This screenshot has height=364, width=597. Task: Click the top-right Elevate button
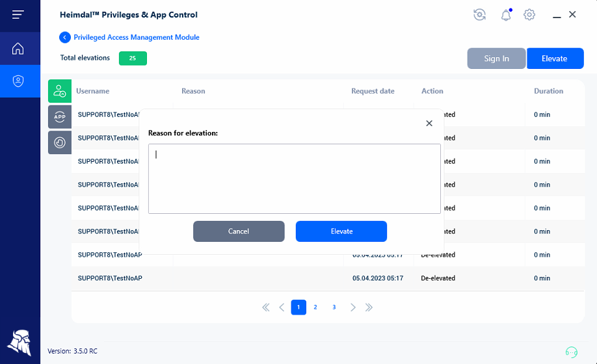(x=555, y=58)
